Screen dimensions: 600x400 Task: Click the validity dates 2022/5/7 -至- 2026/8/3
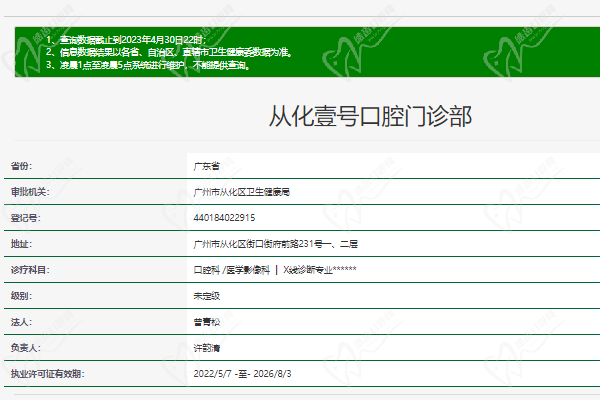(247, 374)
